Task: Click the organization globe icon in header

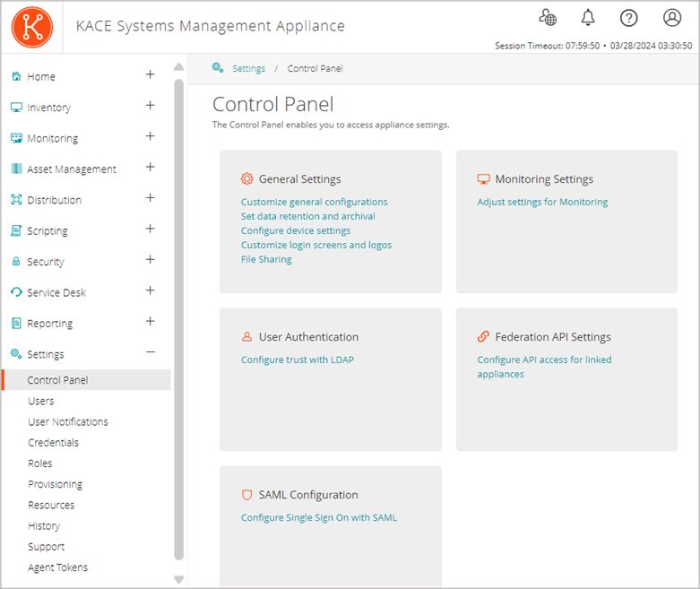Action: [x=548, y=18]
